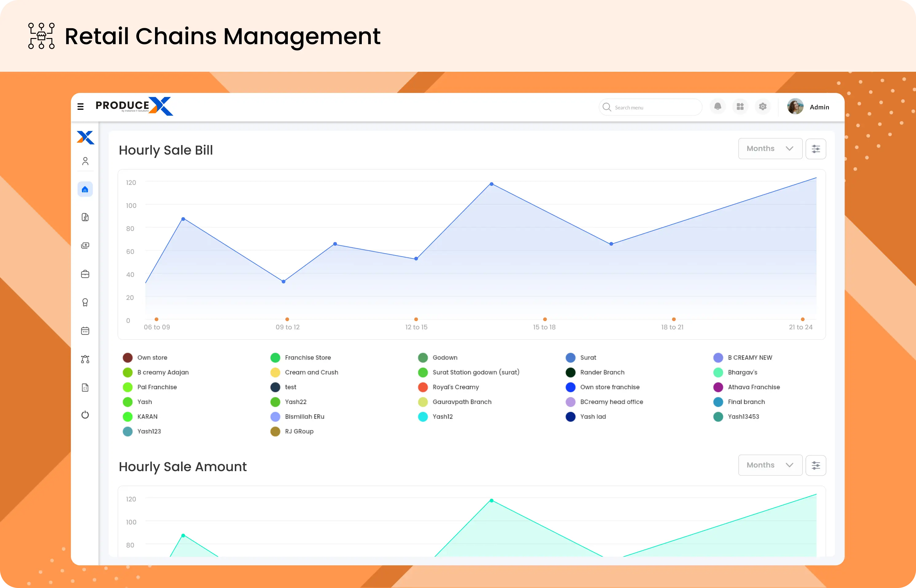Toggle Final branch legend entry
Viewport: 916px width, 588px height.
point(739,402)
